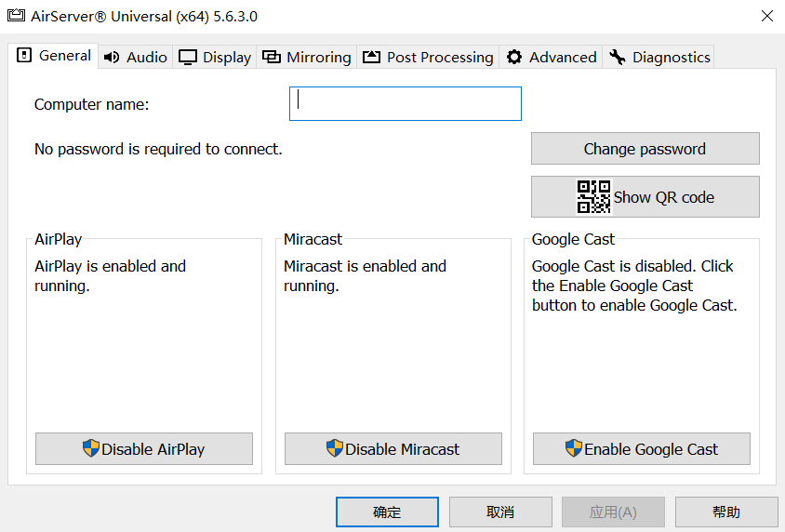Viewport: 785px width, 532px height.
Task: Click the QR code icon
Action: (593, 196)
